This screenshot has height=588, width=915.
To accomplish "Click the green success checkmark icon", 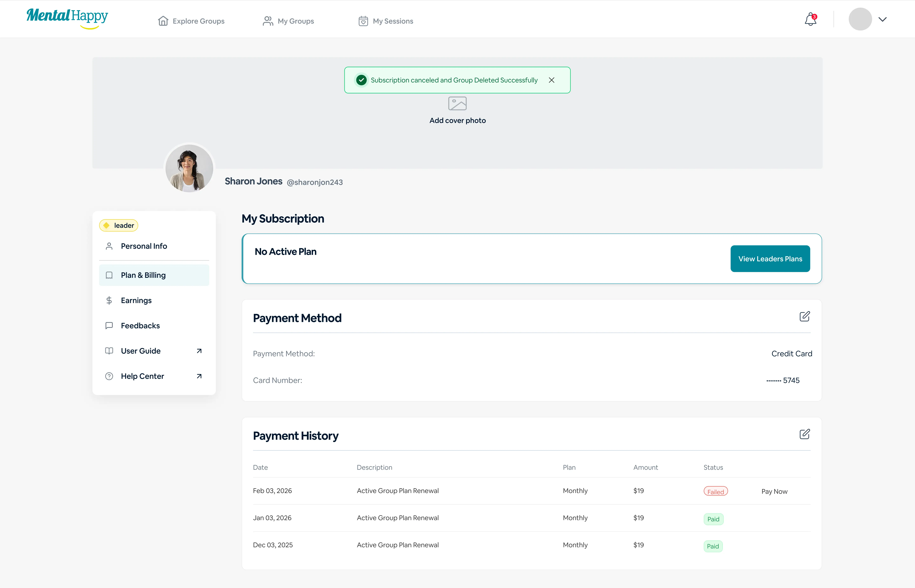I will pyautogui.click(x=361, y=80).
